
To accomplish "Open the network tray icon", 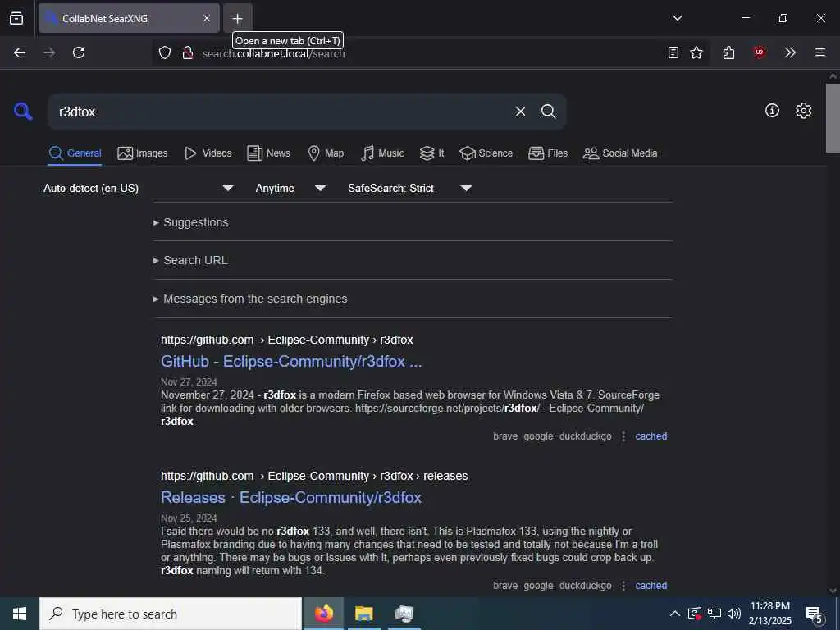I will pos(714,614).
